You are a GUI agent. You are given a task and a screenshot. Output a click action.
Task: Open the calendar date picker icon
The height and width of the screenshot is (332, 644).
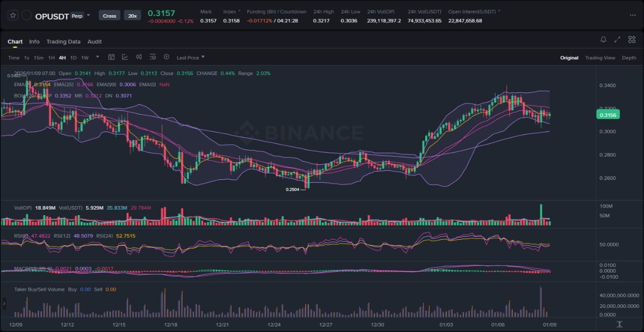coord(111,57)
